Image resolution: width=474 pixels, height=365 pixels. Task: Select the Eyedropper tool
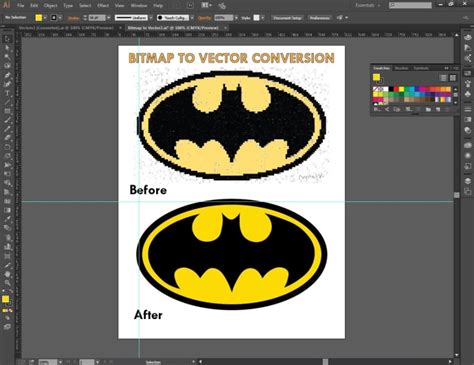click(7, 219)
